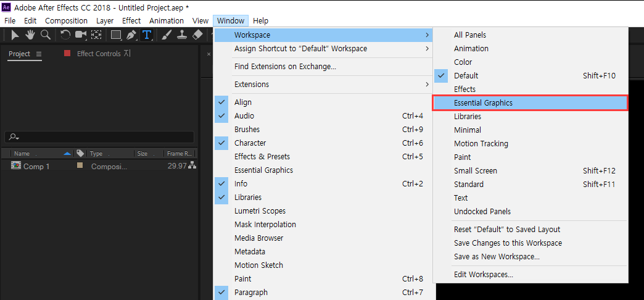Expand the Extensions submenu
644x300 pixels.
[x=323, y=84]
